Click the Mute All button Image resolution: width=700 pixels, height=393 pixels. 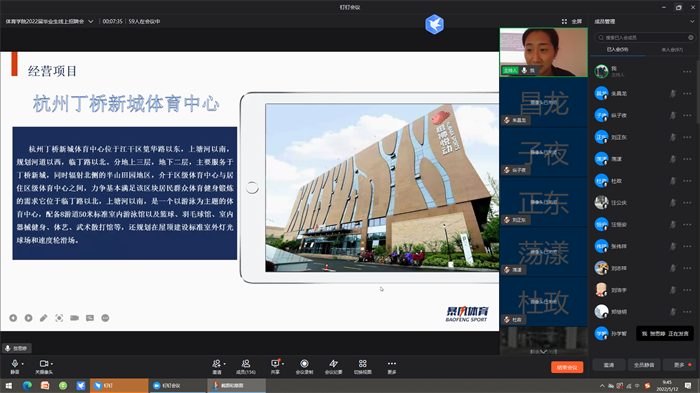tap(644, 365)
